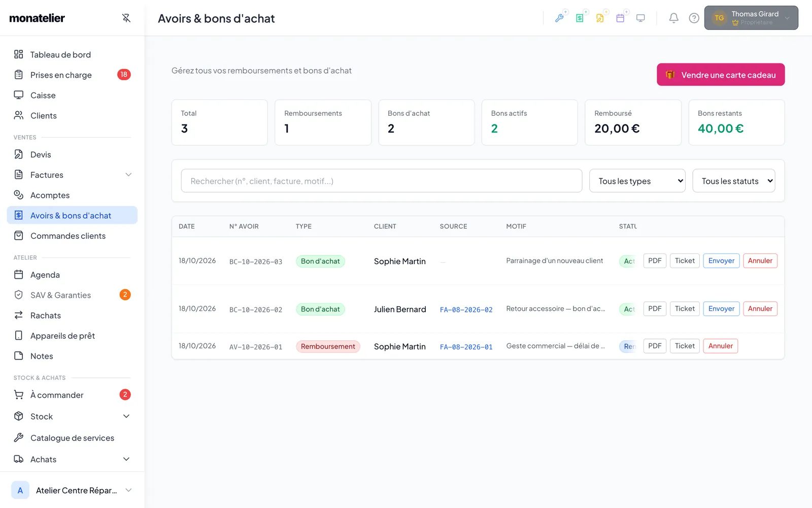
Task: Click the monitor icon in the top header
Action: pos(641,18)
